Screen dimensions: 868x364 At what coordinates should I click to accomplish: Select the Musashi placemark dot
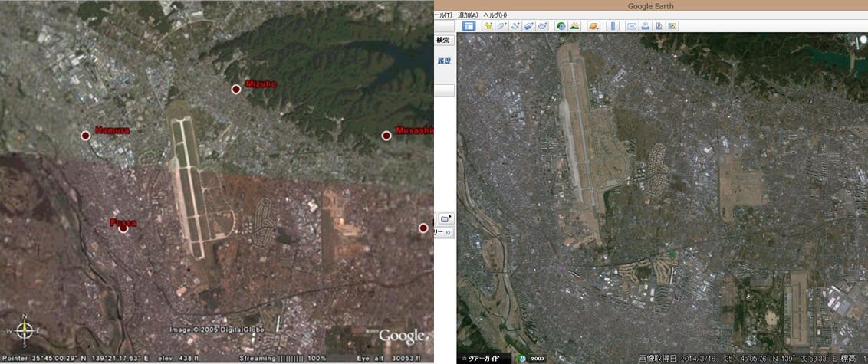point(386,136)
